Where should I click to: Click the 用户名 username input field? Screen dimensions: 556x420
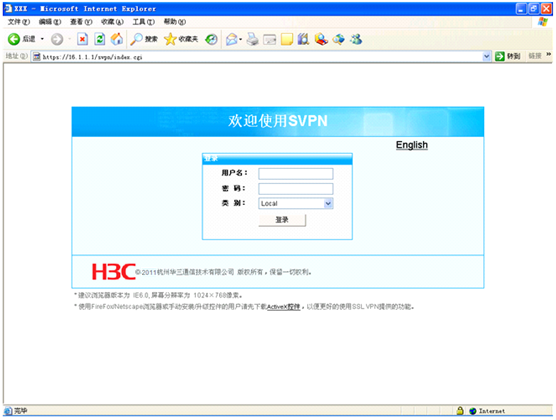click(296, 174)
